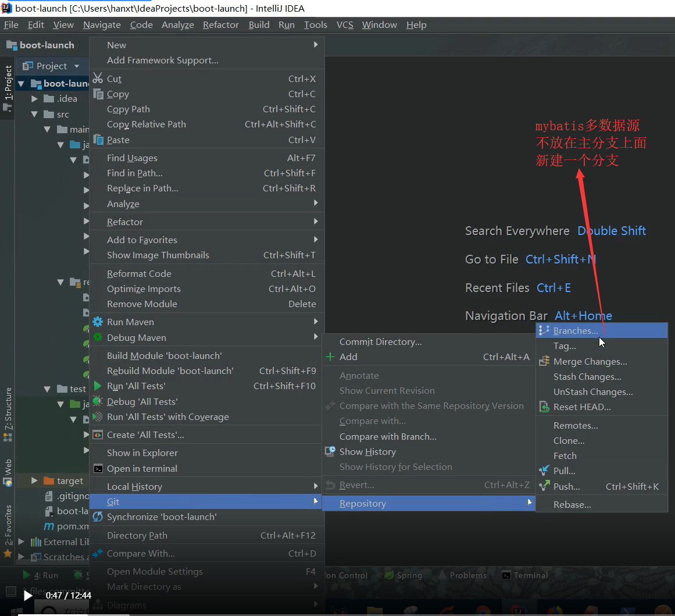
Task: Choose Rebuild Module 'boot-launch' entry
Action: coord(206,371)
